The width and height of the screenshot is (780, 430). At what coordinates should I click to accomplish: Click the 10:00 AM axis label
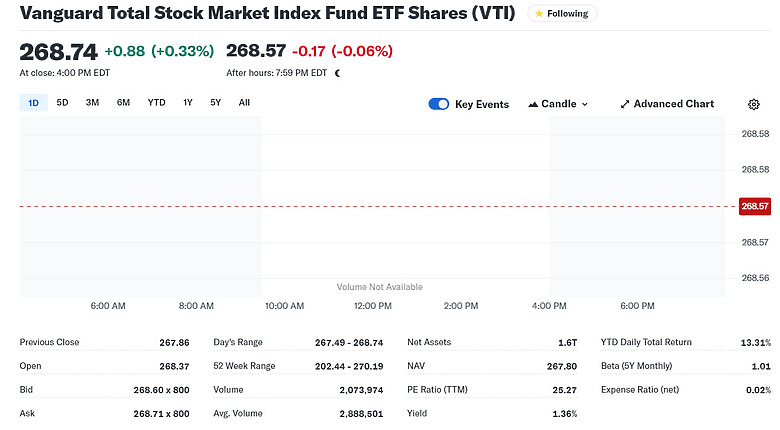point(285,306)
